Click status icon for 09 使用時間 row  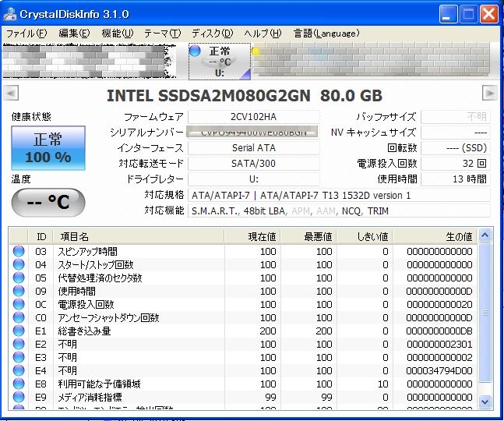[19, 291]
